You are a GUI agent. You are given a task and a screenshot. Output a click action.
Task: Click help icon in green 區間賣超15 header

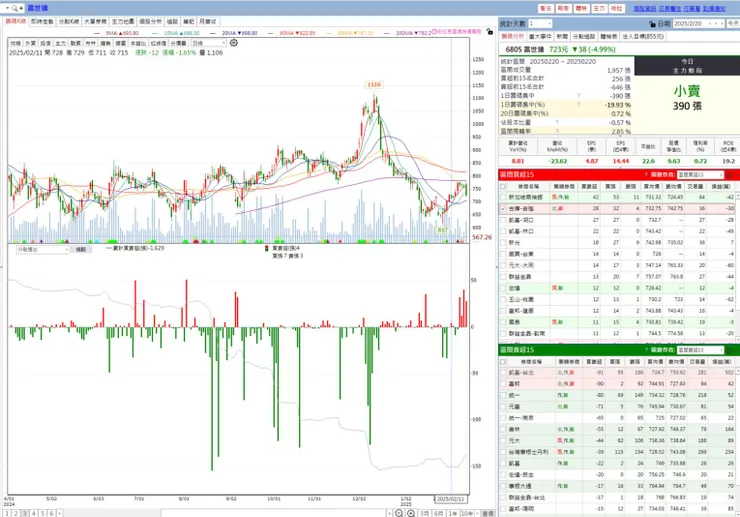pos(646,350)
